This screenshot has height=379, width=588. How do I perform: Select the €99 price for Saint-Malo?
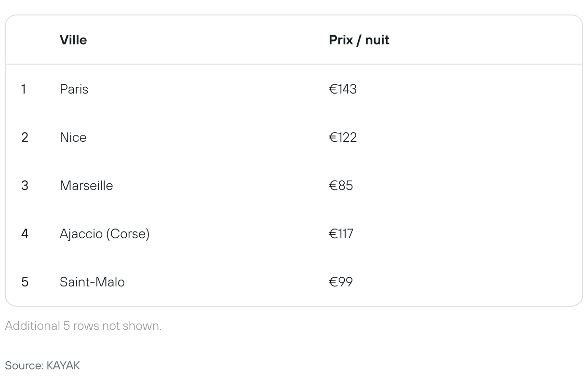(x=341, y=282)
